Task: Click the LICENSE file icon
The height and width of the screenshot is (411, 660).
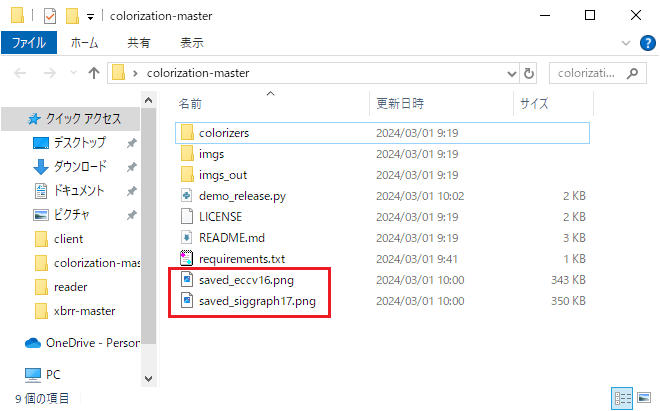Action: click(x=187, y=217)
